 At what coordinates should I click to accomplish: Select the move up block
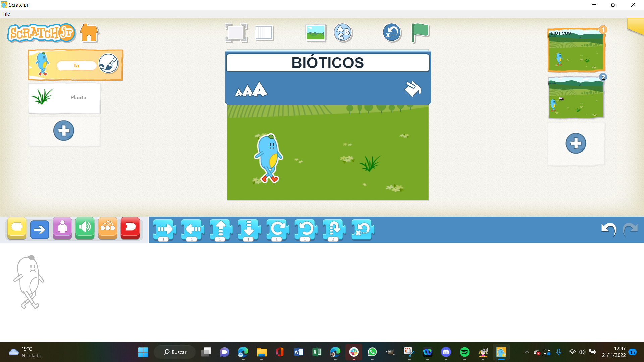[221, 230]
